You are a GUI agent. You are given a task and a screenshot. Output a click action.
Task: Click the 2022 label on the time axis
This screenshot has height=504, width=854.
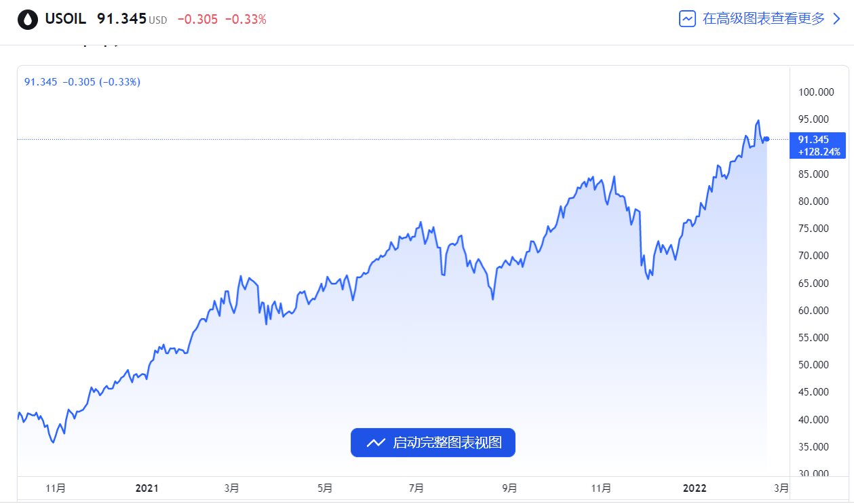[695, 488]
